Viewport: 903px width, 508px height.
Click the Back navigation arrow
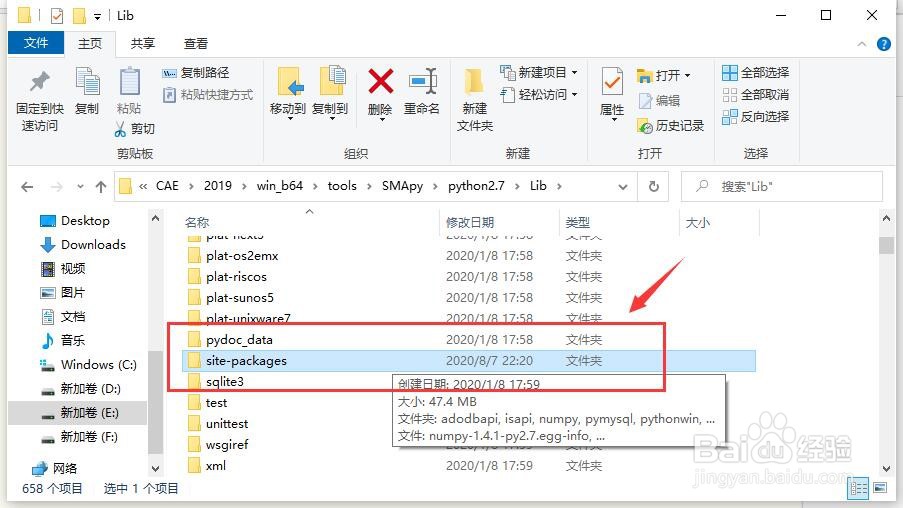point(26,187)
